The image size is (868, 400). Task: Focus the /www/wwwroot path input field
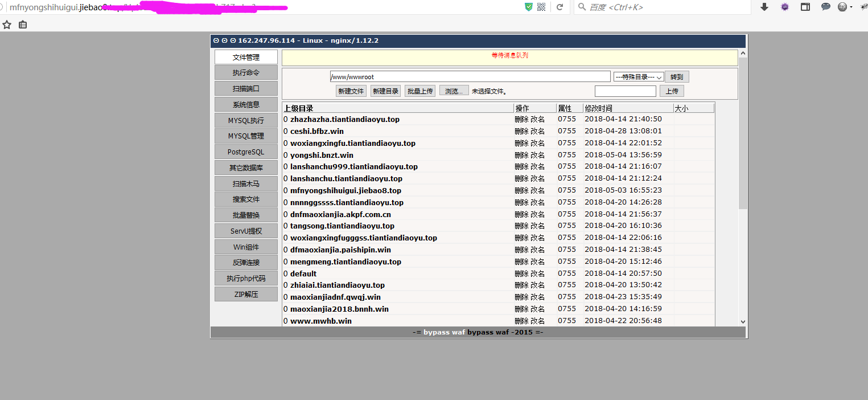pos(470,76)
